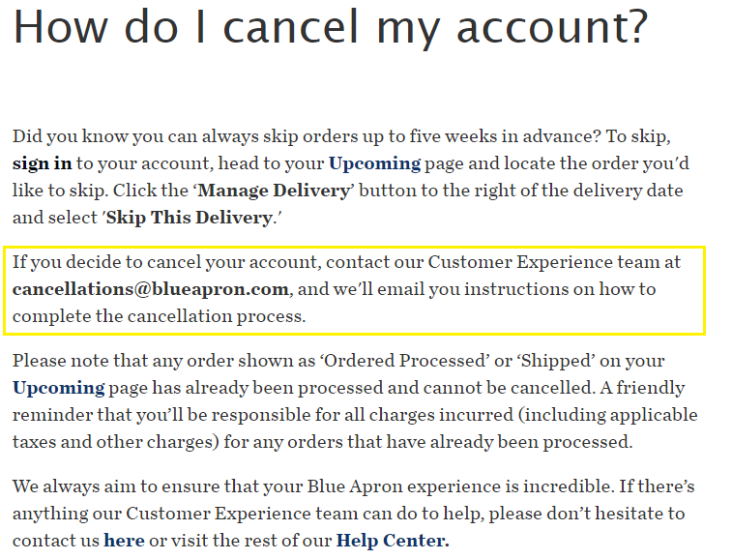Screen dimensions: 732x560
Task: Follow the 'here' contact link
Action: pos(124,540)
